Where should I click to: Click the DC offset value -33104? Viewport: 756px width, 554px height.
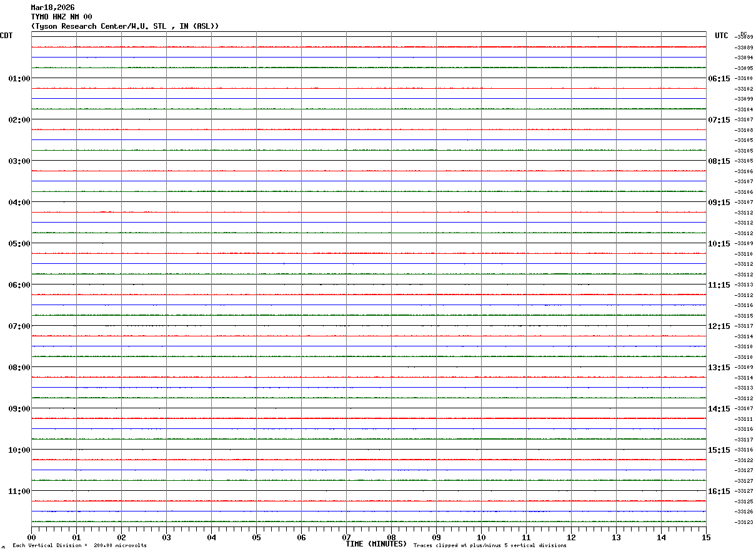click(x=744, y=109)
